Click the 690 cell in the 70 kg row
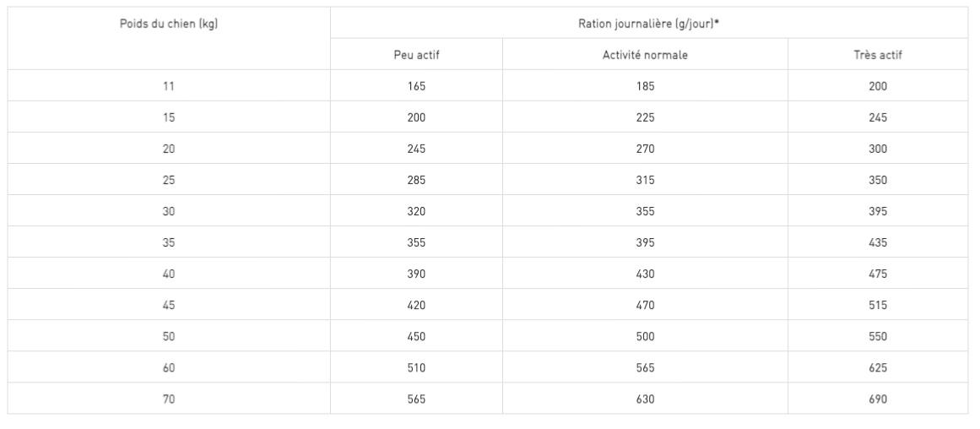 click(878, 399)
